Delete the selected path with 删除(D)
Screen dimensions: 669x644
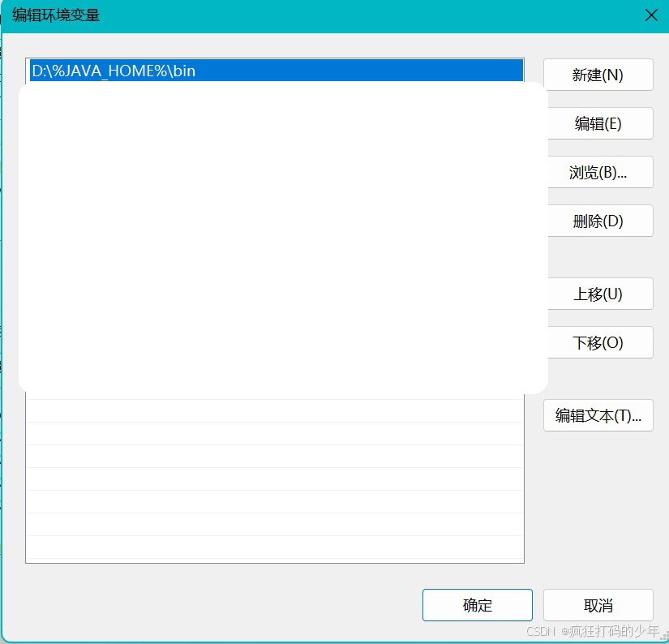pyautogui.click(x=598, y=220)
